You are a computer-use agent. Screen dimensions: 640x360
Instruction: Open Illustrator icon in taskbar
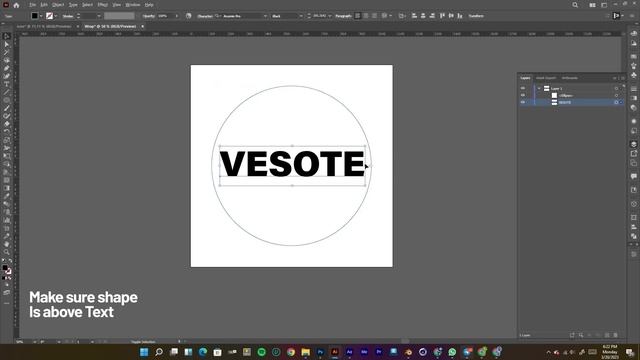335,352
